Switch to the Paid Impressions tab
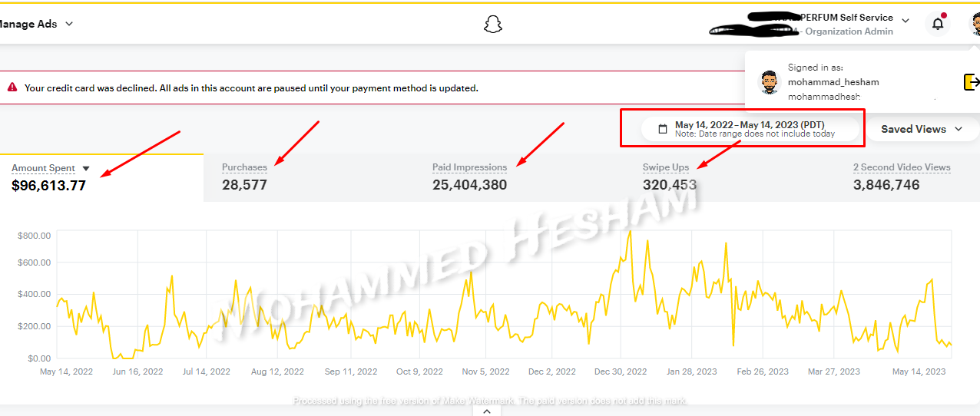The height and width of the screenshot is (416, 980). tap(469, 177)
